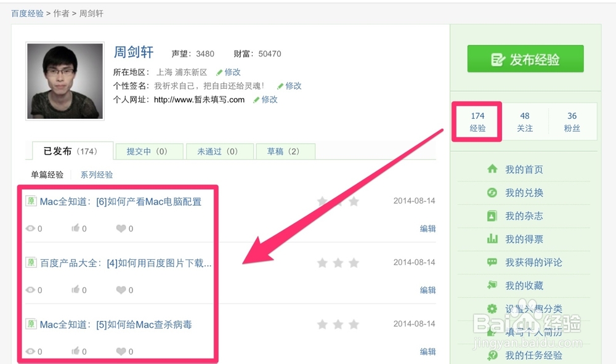Viewport: 616px width, 364px height.
Task: Click thumbs-up icon under 百度图片下载 article
Action: coord(75,289)
